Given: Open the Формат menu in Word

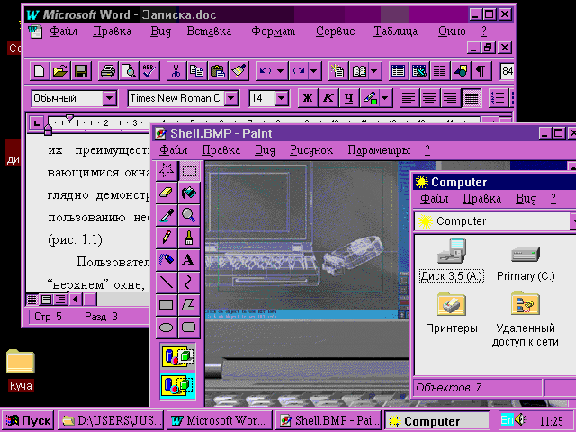Looking at the screenshot, I should [x=273, y=32].
